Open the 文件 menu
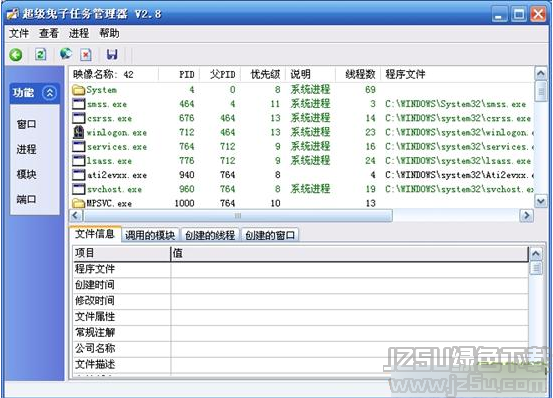Viewport: 553px width, 398px height. 19,33
